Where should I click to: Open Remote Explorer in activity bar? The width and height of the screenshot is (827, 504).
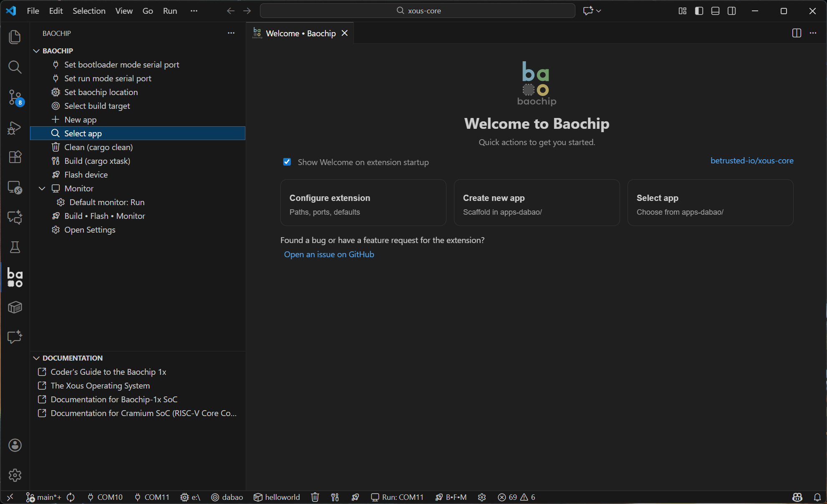pyautogui.click(x=15, y=187)
